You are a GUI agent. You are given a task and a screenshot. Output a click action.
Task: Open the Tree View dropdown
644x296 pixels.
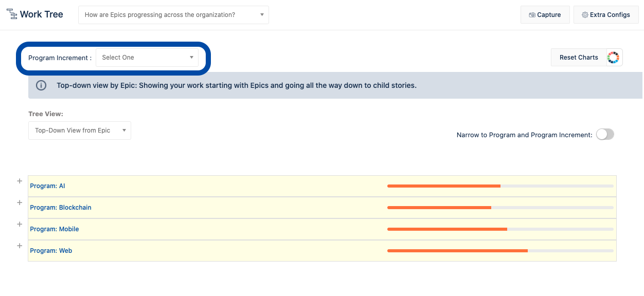click(79, 130)
